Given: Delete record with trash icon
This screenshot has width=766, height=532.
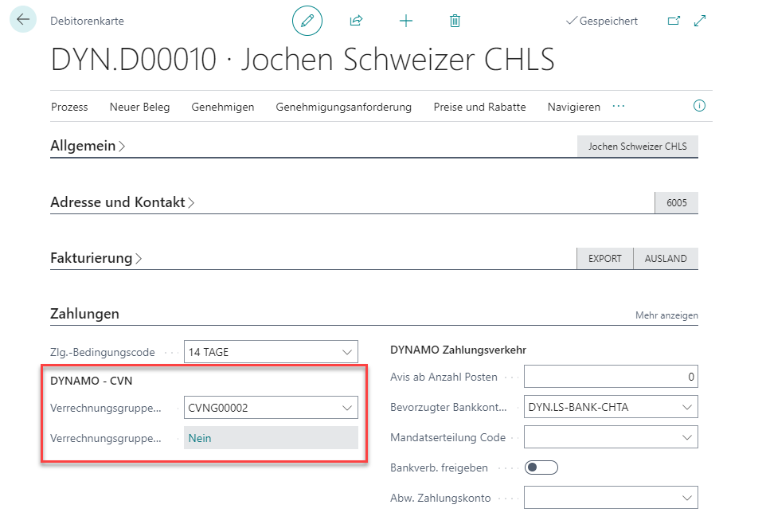Looking at the screenshot, I should [x=455, y=21].
